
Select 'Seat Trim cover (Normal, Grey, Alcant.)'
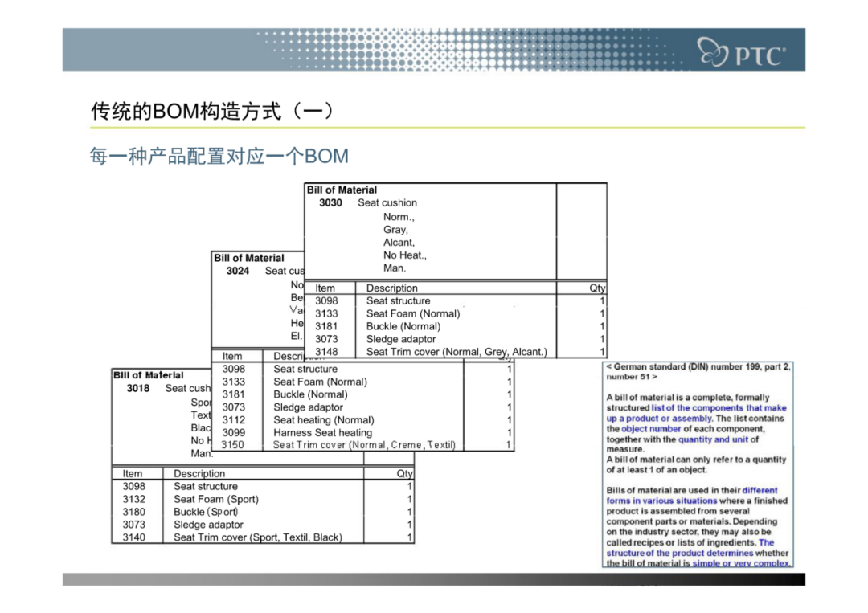pyautogui.click(x=457, y=351)
